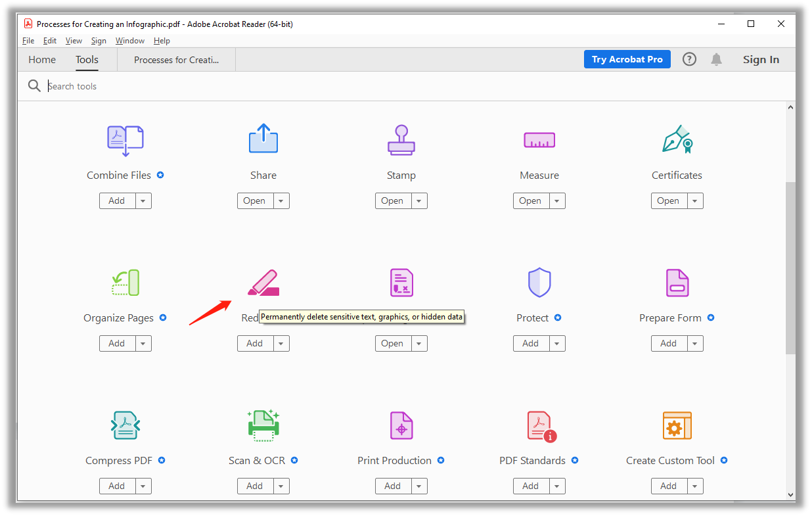Screen dimensions: 812x516
Task: Select the Organize Pages icon
Action: point(125,283)
